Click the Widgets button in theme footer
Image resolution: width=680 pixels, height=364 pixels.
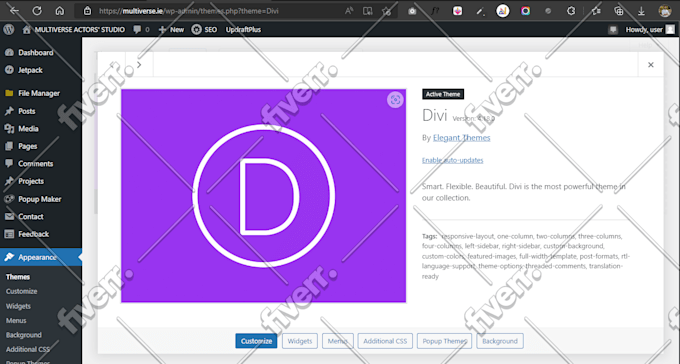pyautogui.click(x=300, y=341)
